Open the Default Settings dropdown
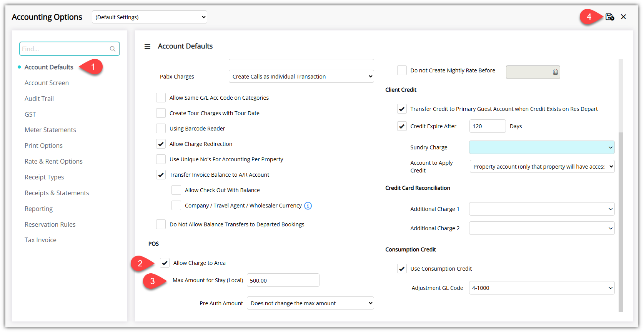 (x=150, y=17)
